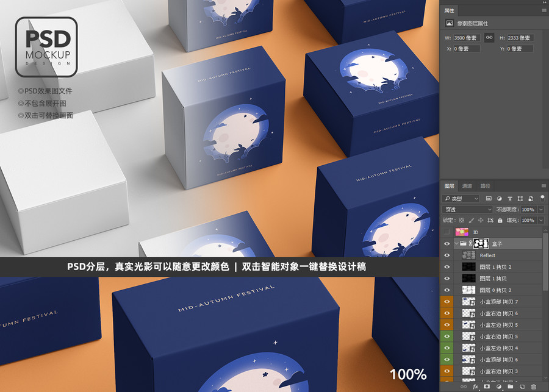549x392 pixels.
Task: Select layer 小盒左边 拷贝 4
Action: [x=498, y=348]
